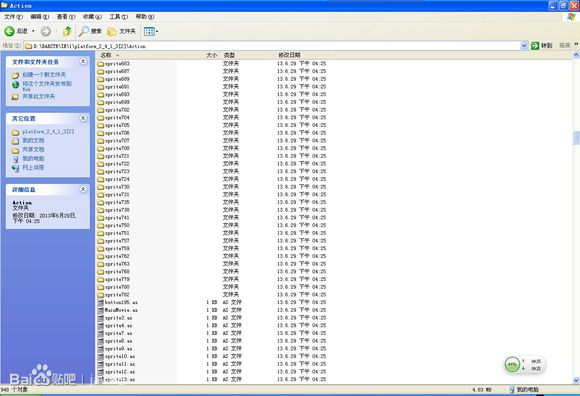Click the Shared Documents (共享文档) folder icon
Screen dimensions: 580x396
[x=15, y=150]
